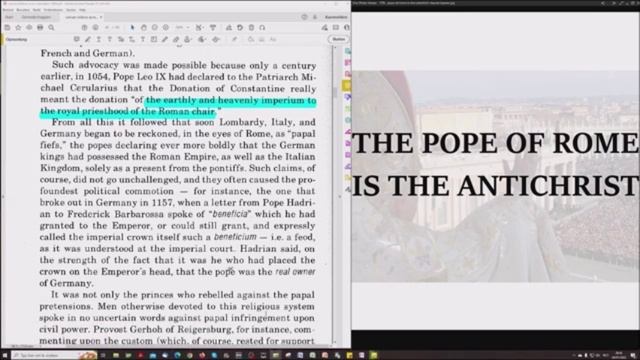Open the notifications bell icon

[x=315, y=17]
